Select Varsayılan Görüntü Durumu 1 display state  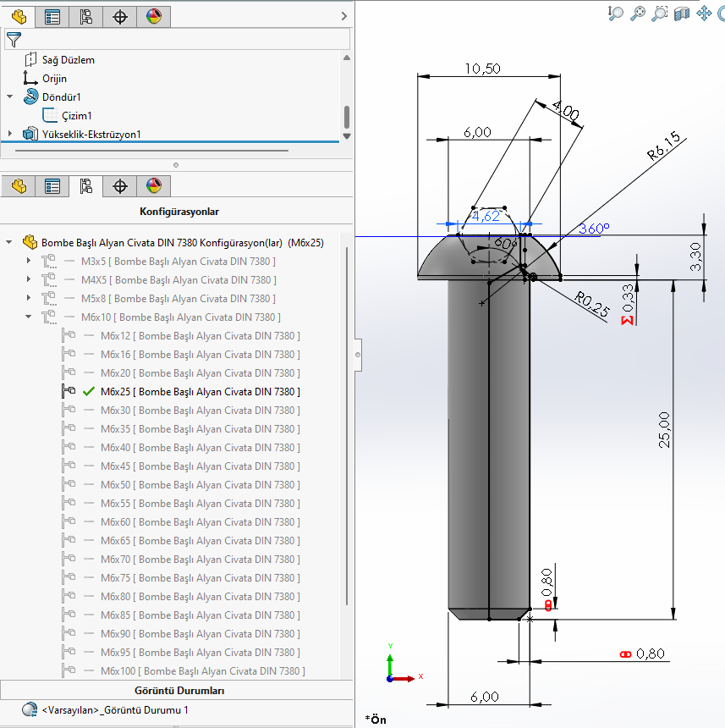115,710
